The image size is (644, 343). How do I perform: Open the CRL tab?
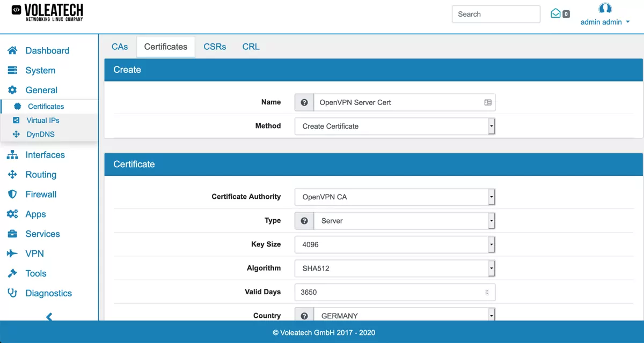coord(251,47)
